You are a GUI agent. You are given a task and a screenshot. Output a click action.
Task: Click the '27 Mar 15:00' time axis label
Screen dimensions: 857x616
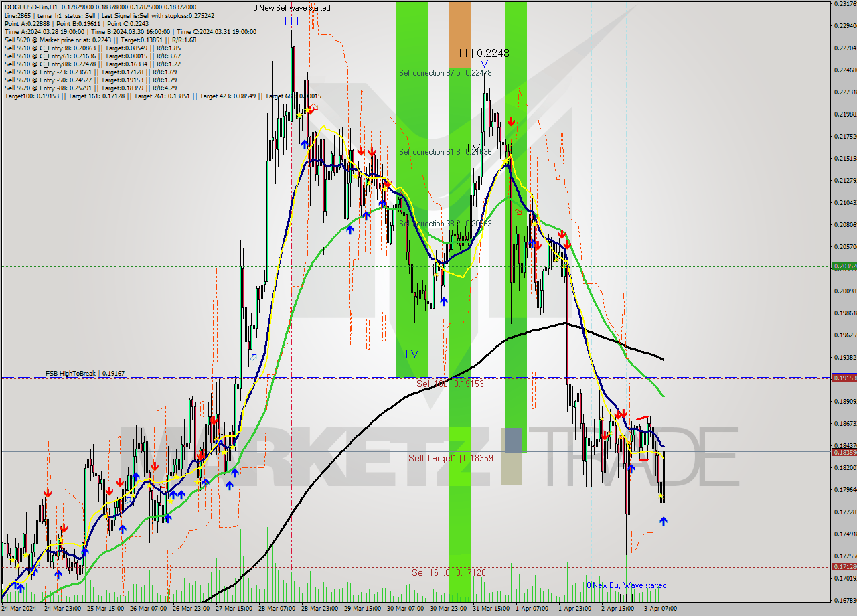234,609
